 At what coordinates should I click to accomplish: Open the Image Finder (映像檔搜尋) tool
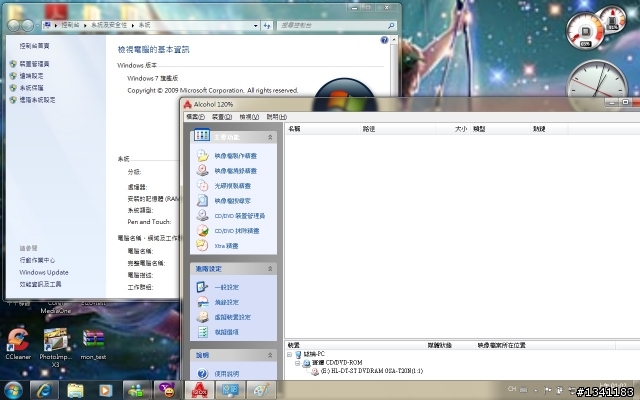point(233,201)
